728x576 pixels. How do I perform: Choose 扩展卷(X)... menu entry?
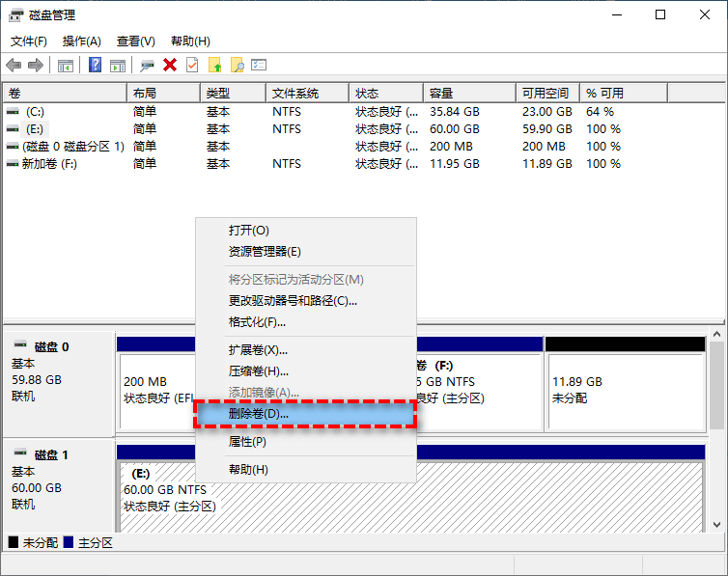coord(305,349)
